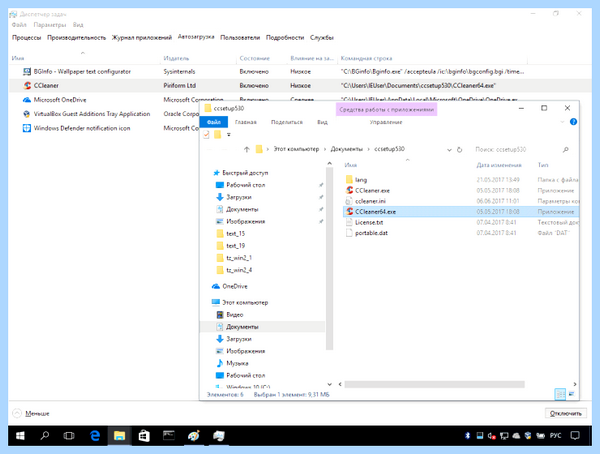Viewport: 600px width, 454px height.
Task: Click the Properties quick access toolbar icon
Action: 206,134
